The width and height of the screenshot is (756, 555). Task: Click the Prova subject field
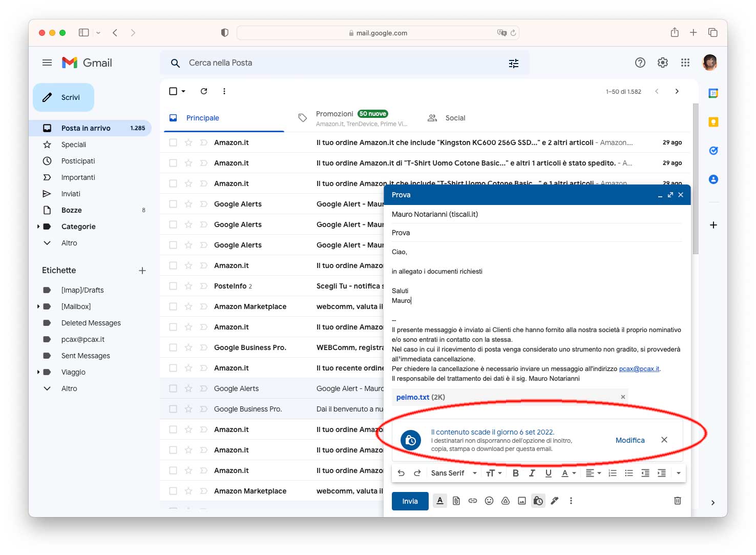(537, 233)
